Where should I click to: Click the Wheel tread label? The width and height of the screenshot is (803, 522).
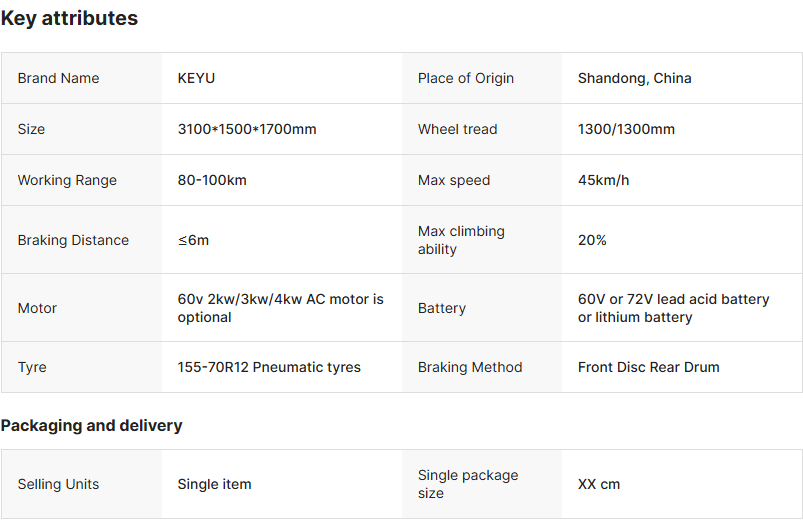457,129
